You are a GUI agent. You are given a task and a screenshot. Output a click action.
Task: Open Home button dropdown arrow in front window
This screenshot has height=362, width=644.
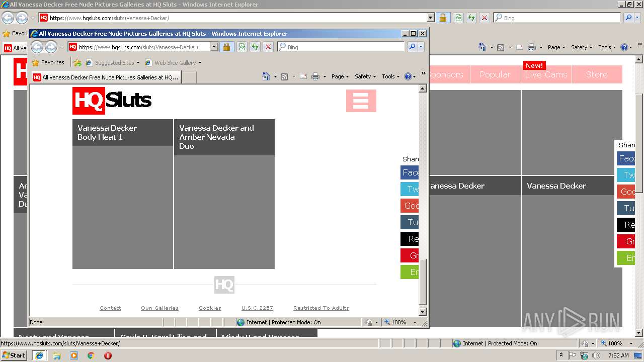pyautogui.click(x=275, y=76)
